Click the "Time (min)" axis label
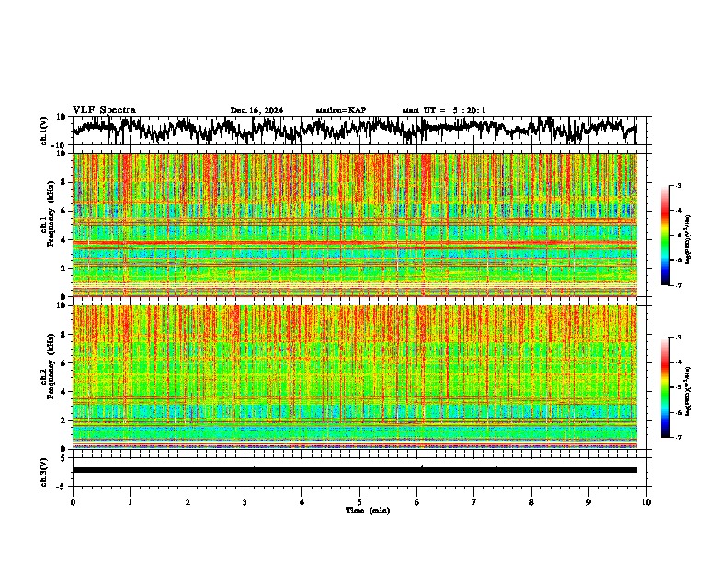The width and height of the screenshot is (728, 563). (368, 511)
